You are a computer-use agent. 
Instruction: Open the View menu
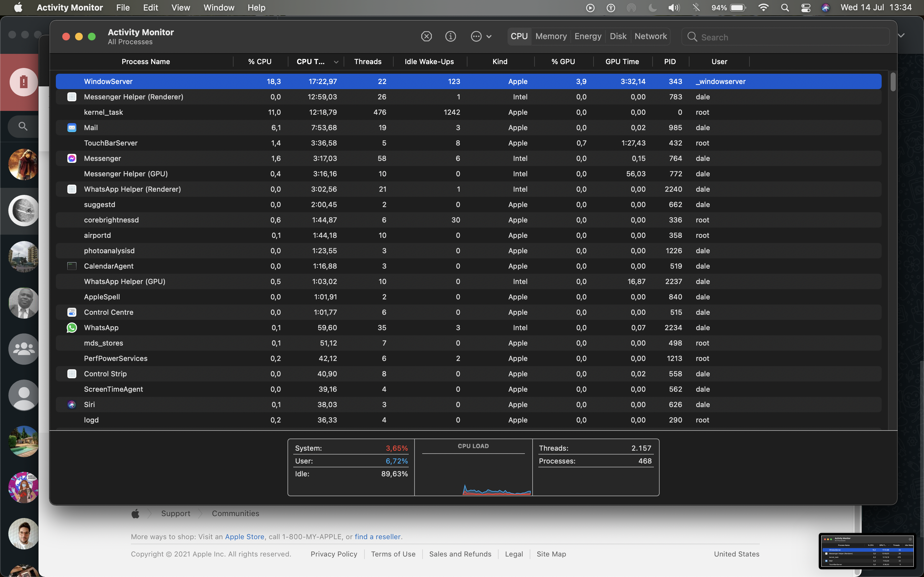click(x=181, y=8)
